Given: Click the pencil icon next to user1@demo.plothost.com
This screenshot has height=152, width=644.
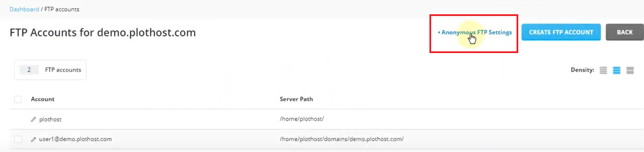Looking at the screenshot, I should click(33, 139).
